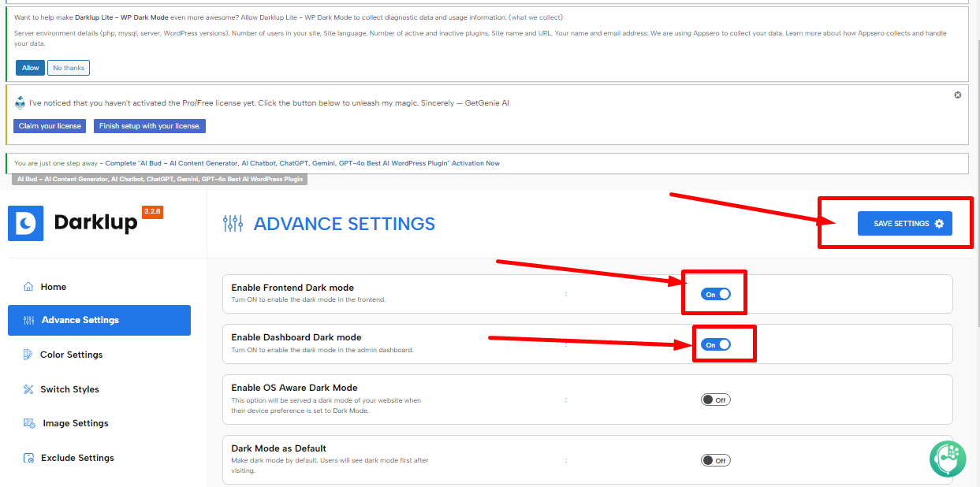Screen dimensions: 980x487
Task: Click the ADVANCE SETTINGS page heading
Action: coord(345,224)
